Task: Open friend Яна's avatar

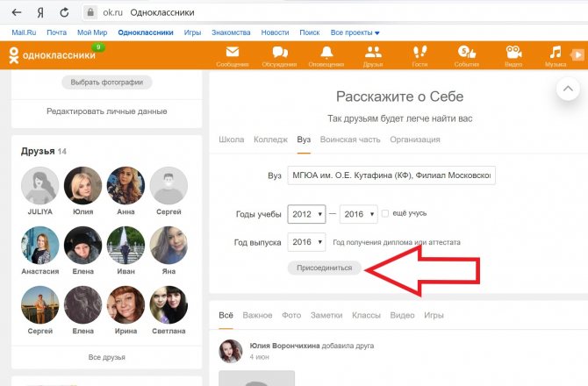Action: pyautogui.click(x=169, y=245)
